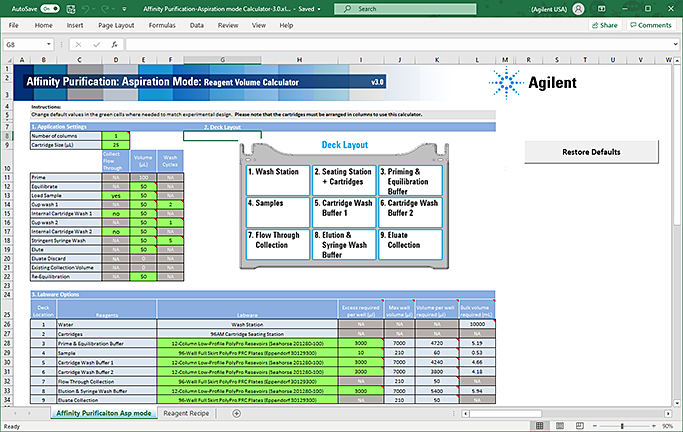
Task: Switch to Page Break Preview icon
Action: (x=579, y=425)
